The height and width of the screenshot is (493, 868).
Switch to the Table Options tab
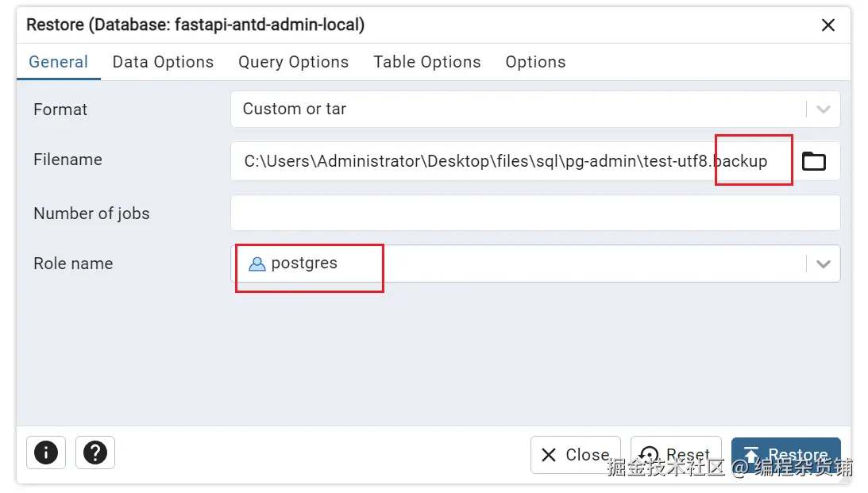click(427, 62)
